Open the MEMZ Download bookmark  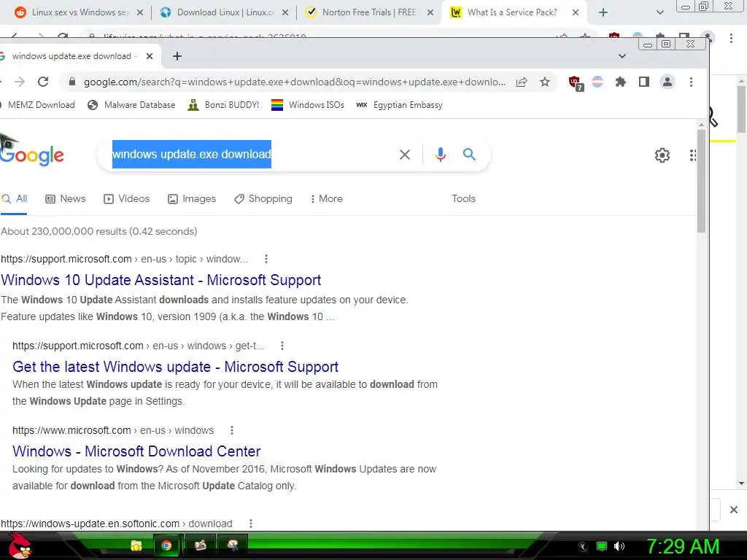38,105
